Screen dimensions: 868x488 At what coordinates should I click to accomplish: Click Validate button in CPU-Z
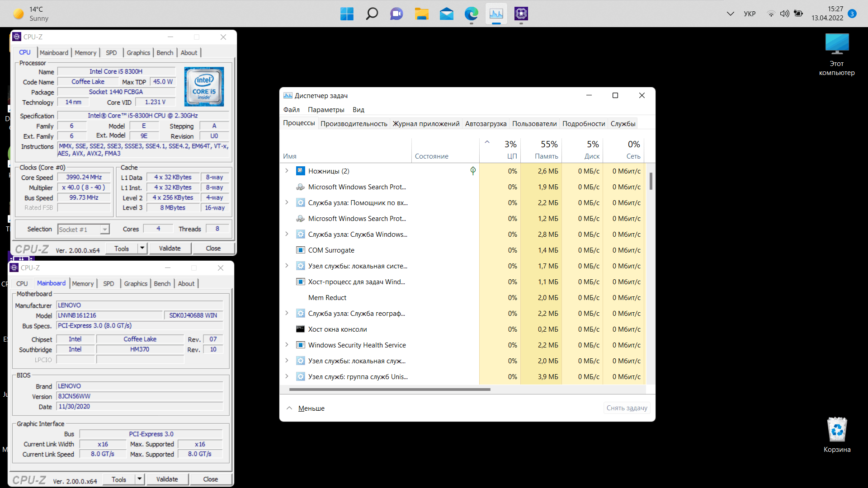[170, 249]
